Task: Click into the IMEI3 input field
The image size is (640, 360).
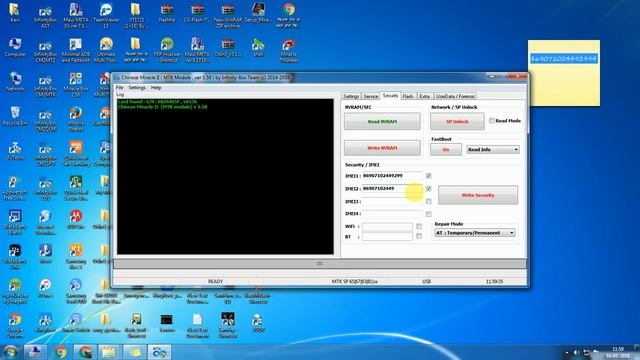Action: point(392,201)
